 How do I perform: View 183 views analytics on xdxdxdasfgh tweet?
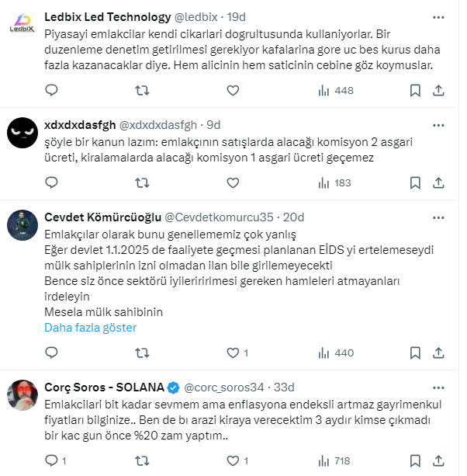(335, 183)
